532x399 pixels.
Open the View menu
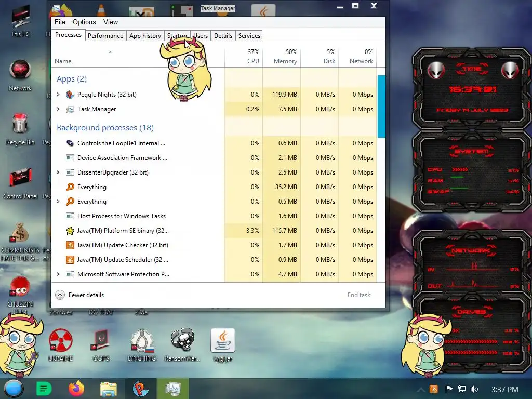pyautogui.click(x=111, y=22)
